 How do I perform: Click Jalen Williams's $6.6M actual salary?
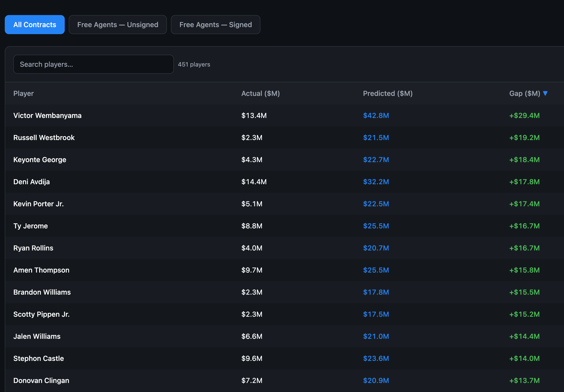pos(252,336)
